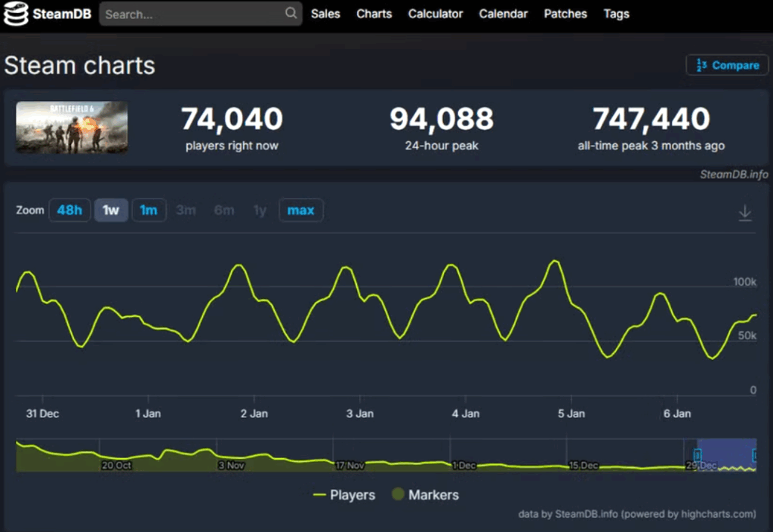Zoom chart to max range
This screenshot has width=773, height=532.
[x=300, y=210]
